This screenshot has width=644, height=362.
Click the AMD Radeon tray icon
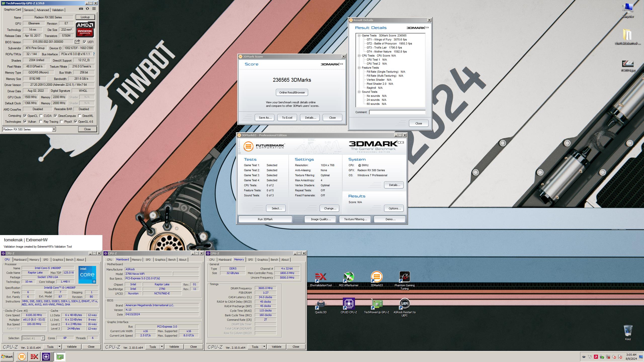pos(596,356)
